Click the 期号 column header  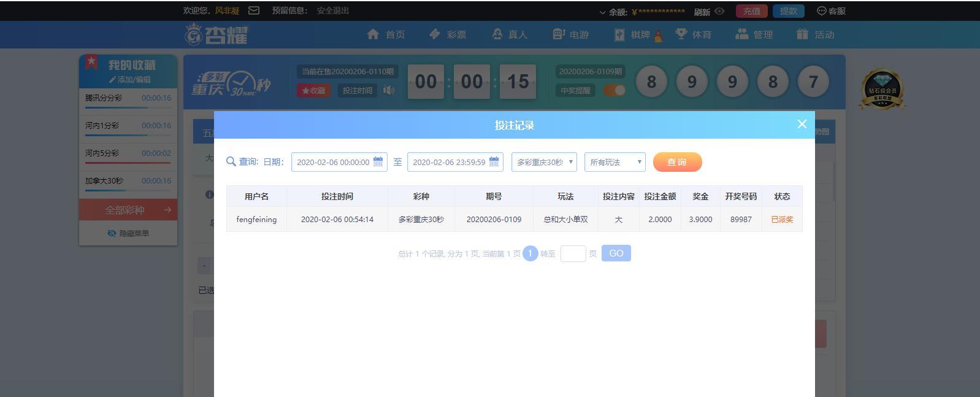494,196
